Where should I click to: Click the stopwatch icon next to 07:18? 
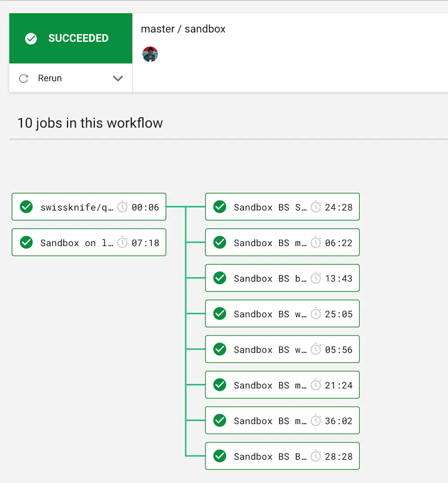(123, 242)
